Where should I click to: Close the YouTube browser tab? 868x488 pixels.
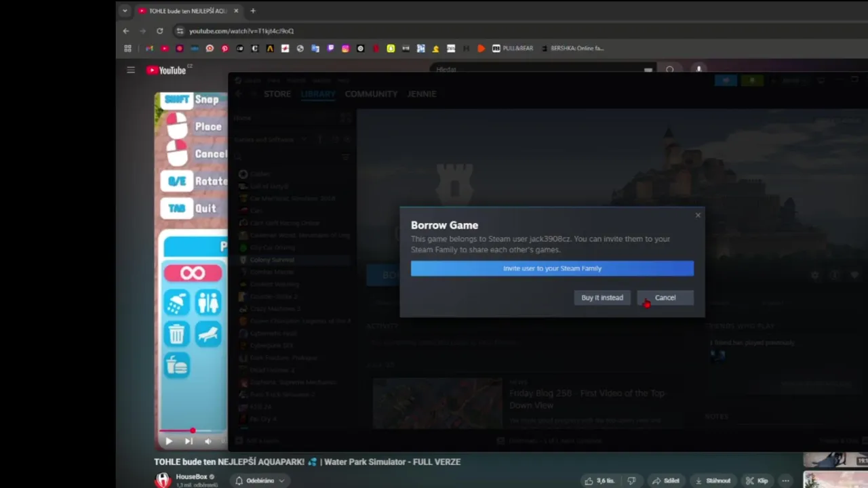236,11
